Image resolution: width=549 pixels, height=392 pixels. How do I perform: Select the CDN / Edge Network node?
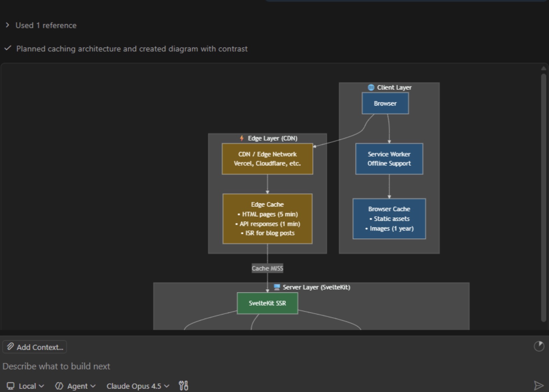(x=267, y=159)
